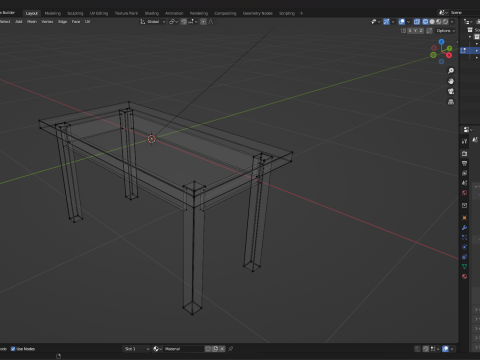
Task: Click the red X axis gizmo handle
Action: [x=449, y=55]
